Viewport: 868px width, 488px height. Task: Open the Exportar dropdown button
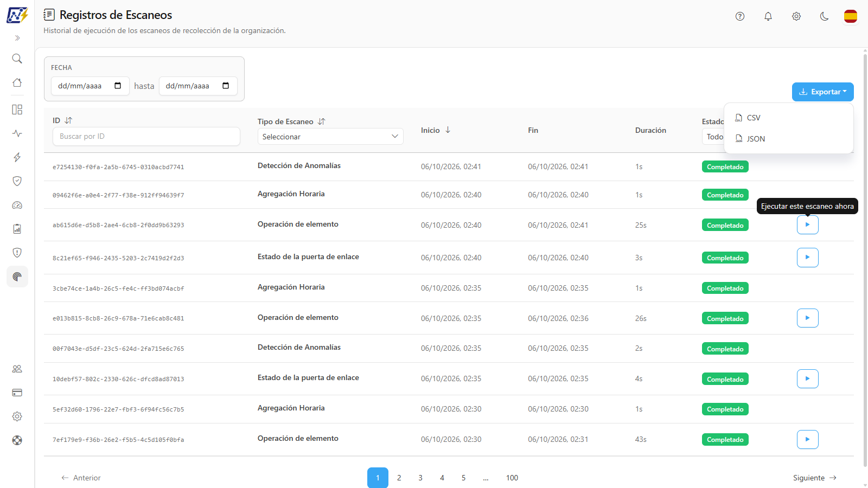(822, 92)
